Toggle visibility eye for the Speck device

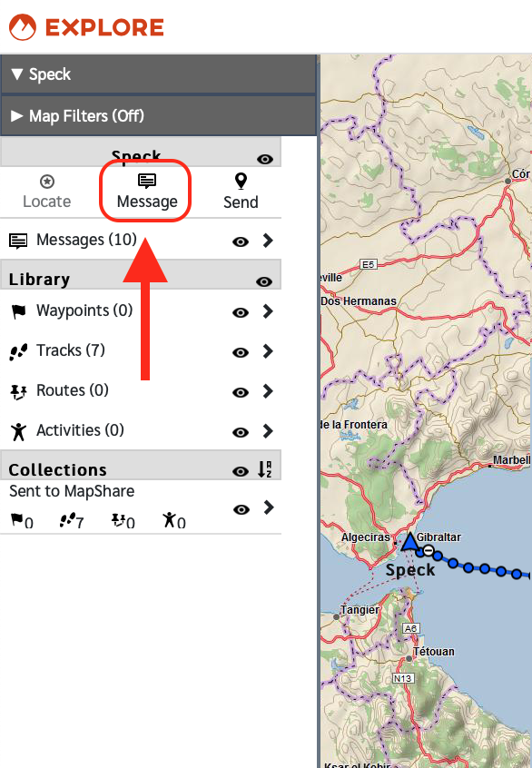(264, 159)
